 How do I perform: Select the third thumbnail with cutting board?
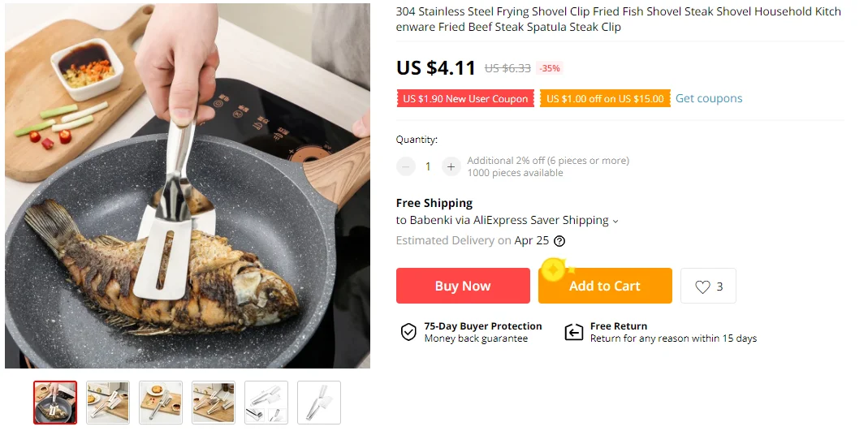(x=161, y=403)
